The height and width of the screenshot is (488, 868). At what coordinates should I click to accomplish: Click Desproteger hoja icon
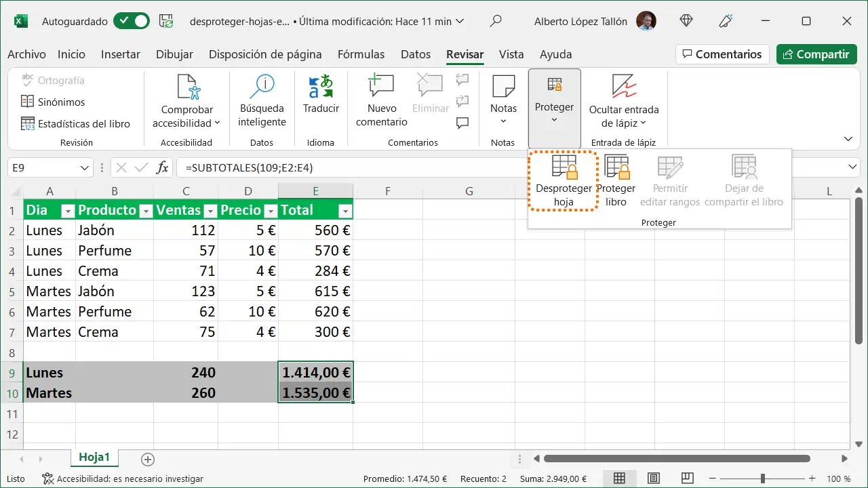[564, 168]
